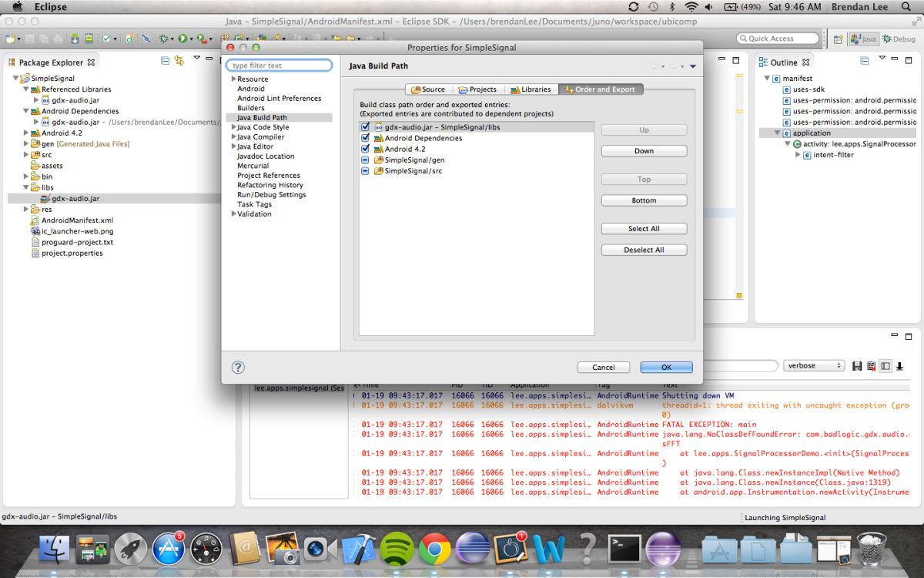Image resolution: width=924 pixels, height=578 pixels.
Task: Expand the Validation category
Action: tap(233, 213)
